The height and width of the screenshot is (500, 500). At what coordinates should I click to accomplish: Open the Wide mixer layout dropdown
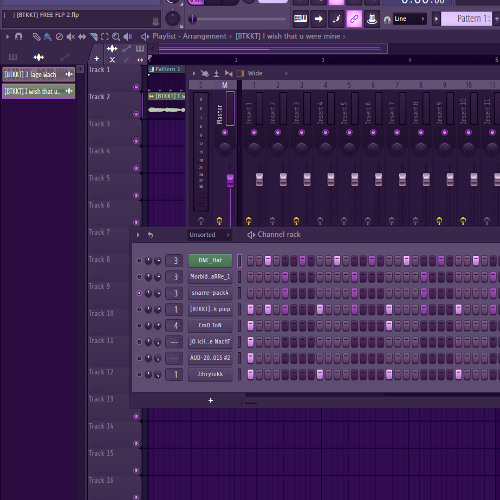pos(267,73)
